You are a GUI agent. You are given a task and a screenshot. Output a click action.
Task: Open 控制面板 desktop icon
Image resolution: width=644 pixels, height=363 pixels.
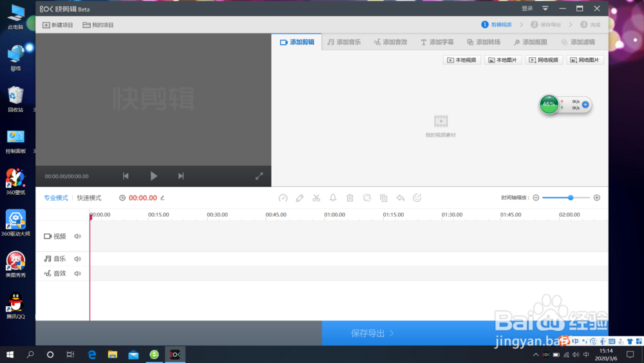click(x=15, y=141)
